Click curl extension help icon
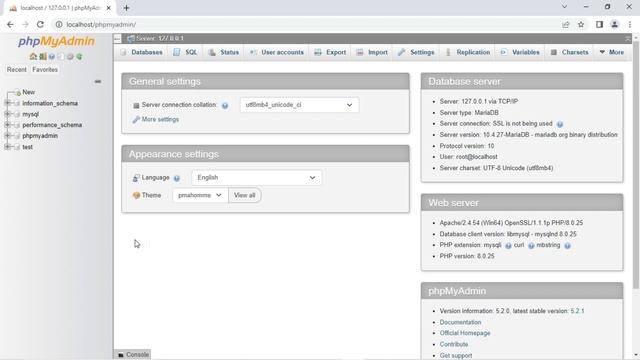This screenshot has width=640, height=360. pos(531,246)
